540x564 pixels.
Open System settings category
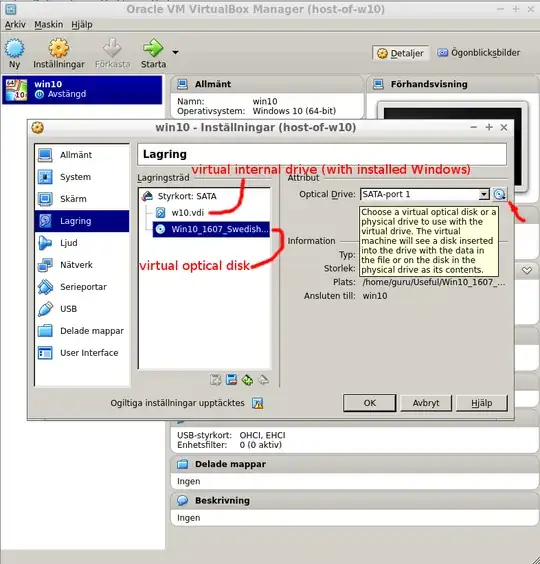(x=82, y=177)
